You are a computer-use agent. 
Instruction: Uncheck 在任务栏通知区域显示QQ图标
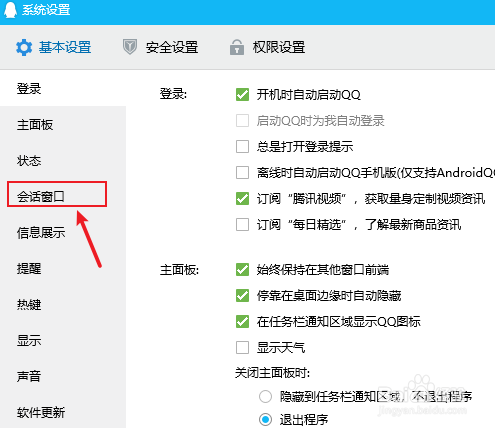[242, 322]
